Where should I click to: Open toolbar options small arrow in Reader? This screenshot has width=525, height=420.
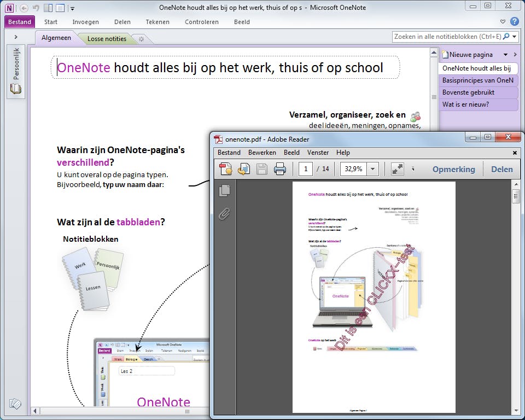413,169
